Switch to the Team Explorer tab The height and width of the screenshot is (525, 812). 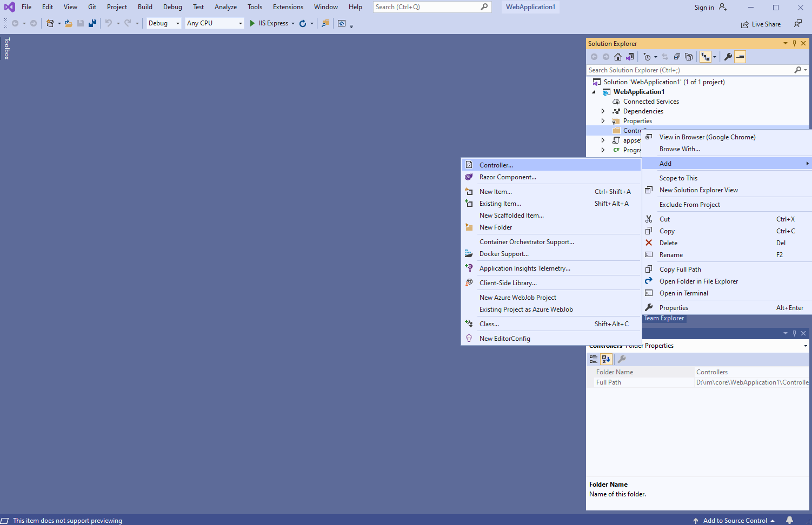(x=664, y=319)
